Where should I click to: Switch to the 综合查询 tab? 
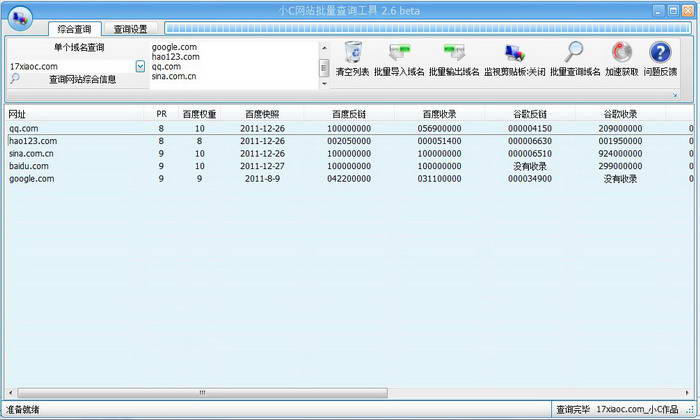(75, 29)
